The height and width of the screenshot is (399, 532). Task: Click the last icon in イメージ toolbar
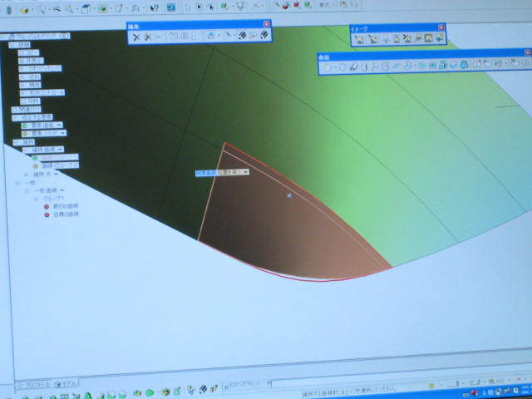click(439, 38)
